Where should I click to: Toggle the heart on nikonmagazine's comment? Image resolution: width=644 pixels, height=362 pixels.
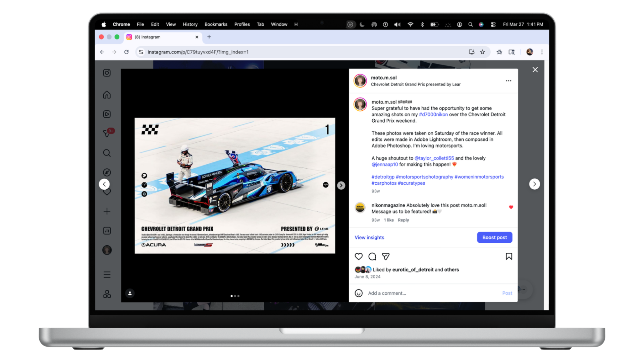click(x=511, y=207)
